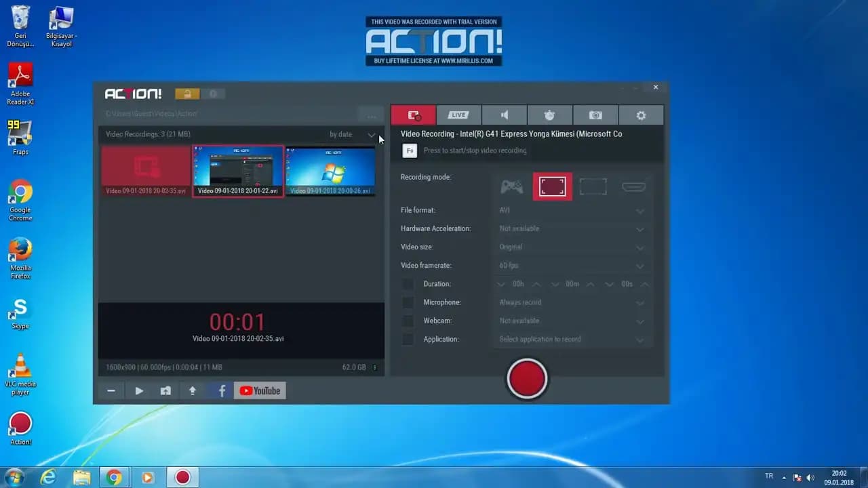
Task: Select the games recording mode gamepad icon
Action: (x=511, y=186)
